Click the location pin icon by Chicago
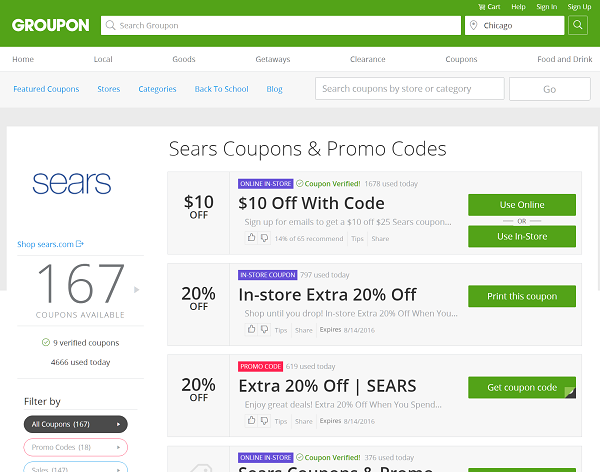Viewport: 600px width, 472px height. [x=473, y=25]
